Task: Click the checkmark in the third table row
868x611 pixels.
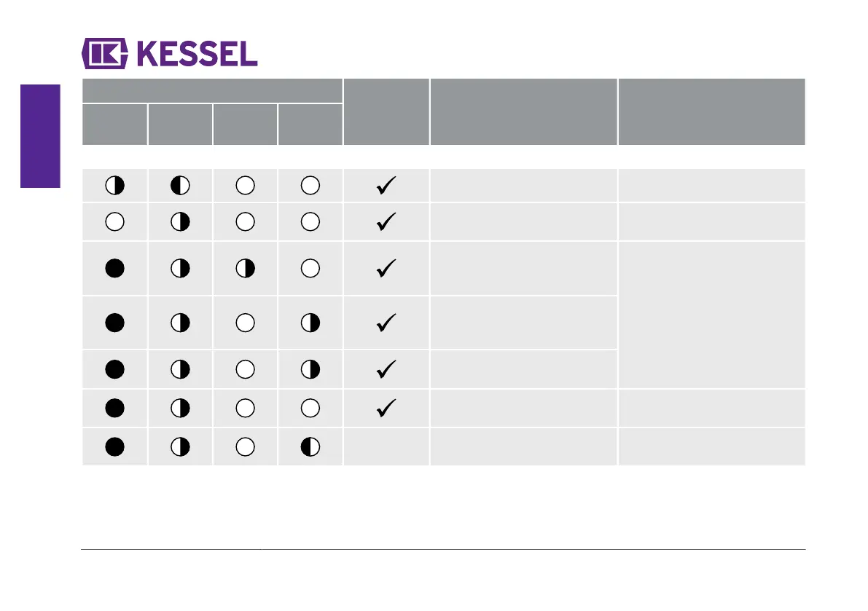Action: pyautogui.click(x=386, y=268)
